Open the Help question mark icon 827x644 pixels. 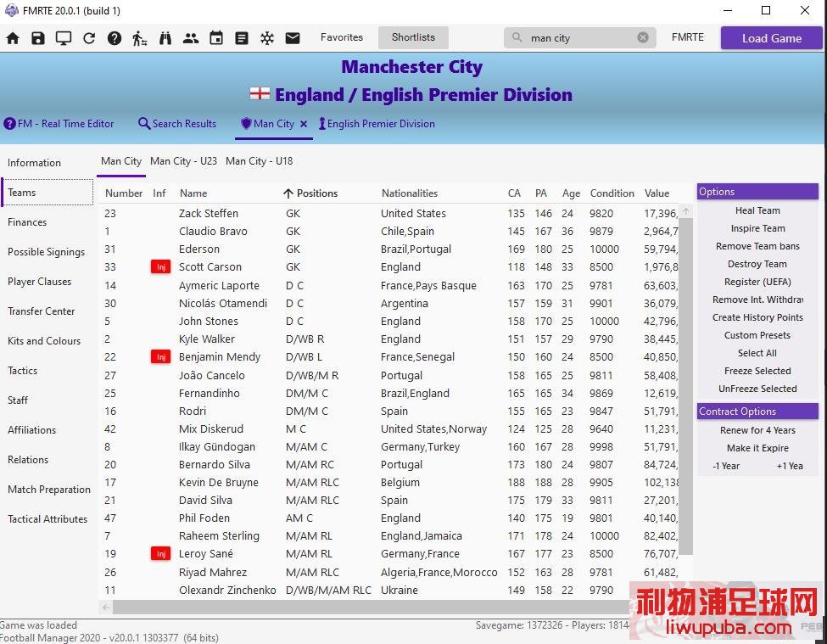point(115,38)
